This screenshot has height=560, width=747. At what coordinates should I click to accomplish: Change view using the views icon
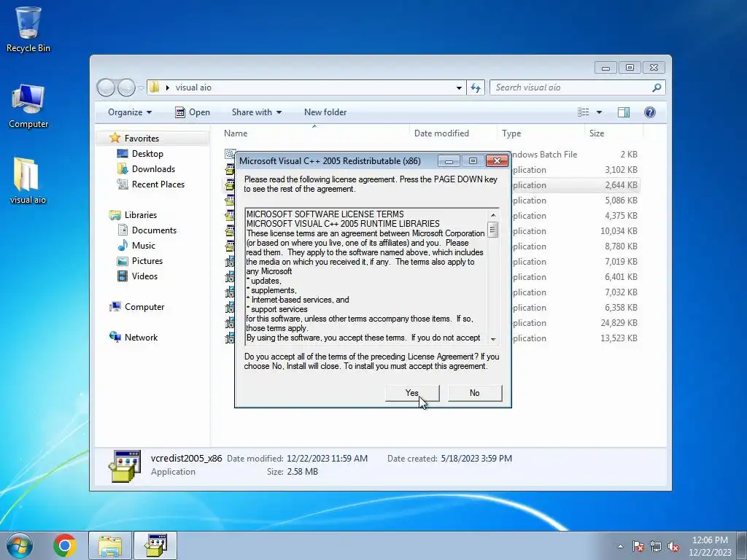point(583,112)
